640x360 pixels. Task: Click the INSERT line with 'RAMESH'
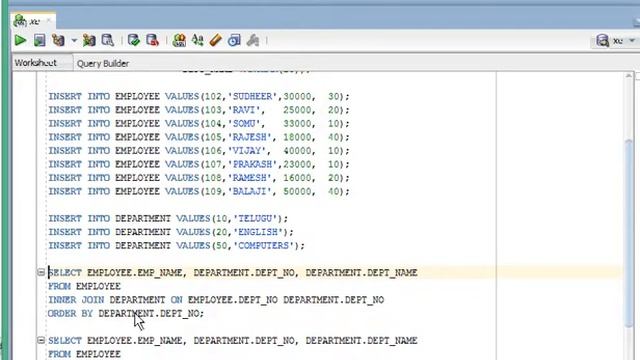[x=199, y=178]
